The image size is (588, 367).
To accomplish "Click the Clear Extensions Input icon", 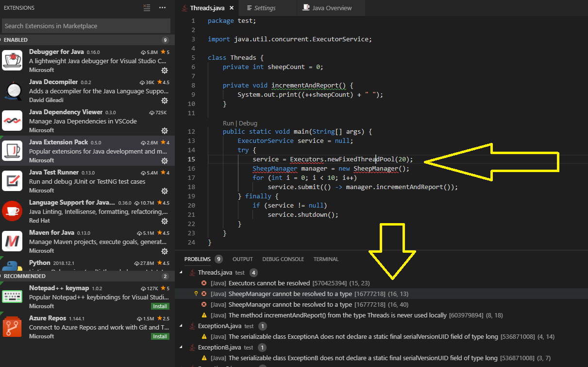I will (x=147, y=8).
